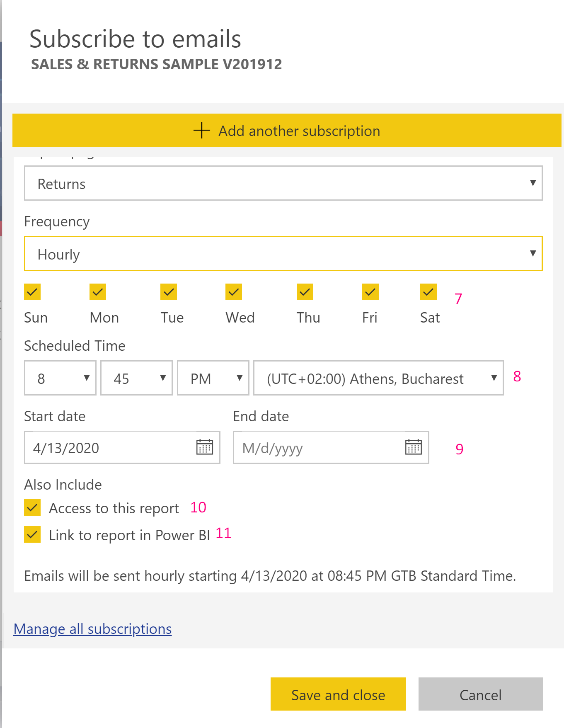564x728 pixels.
Task: Uncheck the Sun day checkbox
Action: coord(32,292)
